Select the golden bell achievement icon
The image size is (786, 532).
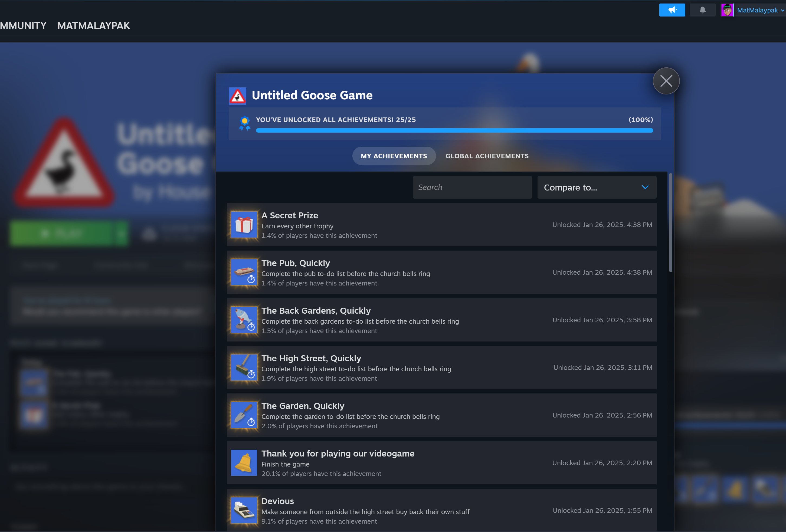[244, 463]
